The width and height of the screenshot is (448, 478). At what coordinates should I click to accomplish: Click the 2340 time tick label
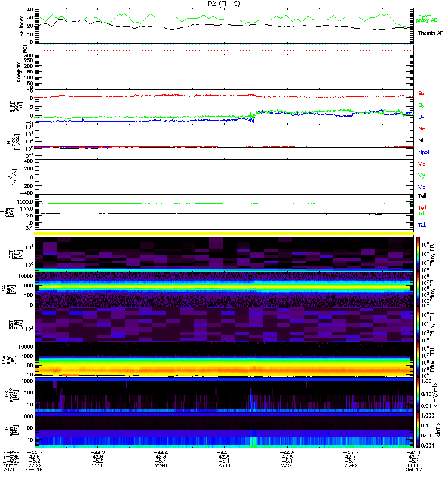[351, 465]
